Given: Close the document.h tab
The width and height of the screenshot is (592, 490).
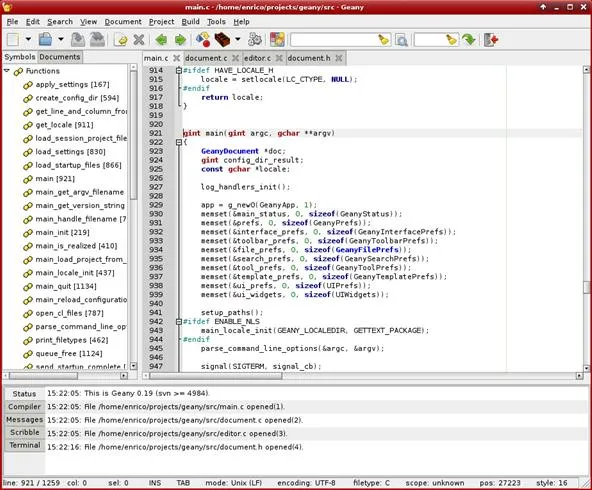Looking at the screenshot, I should [x=339, y=58].
